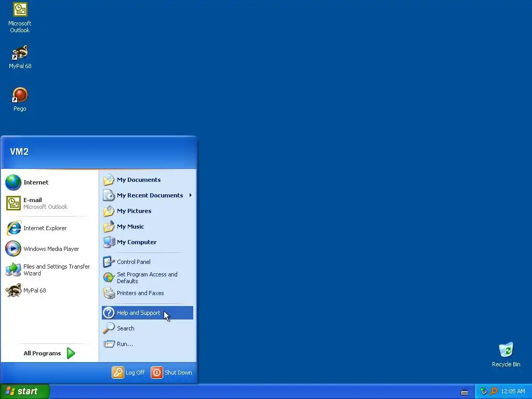Choose Help and Support

pyautogui.click(x=147, y=313)
